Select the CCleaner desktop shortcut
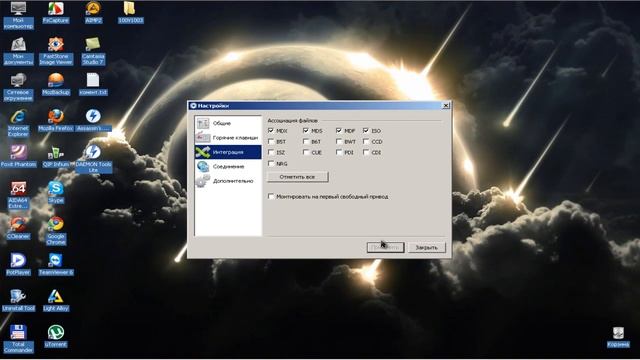The height and width of the screenshot is (360, 640). pyautogui.click(x=18, y=228)
